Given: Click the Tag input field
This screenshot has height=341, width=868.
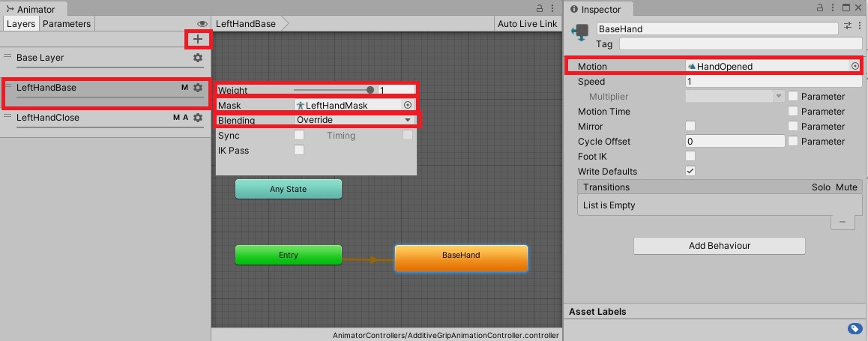Looking at the screenshot, I should click(740, 43).
